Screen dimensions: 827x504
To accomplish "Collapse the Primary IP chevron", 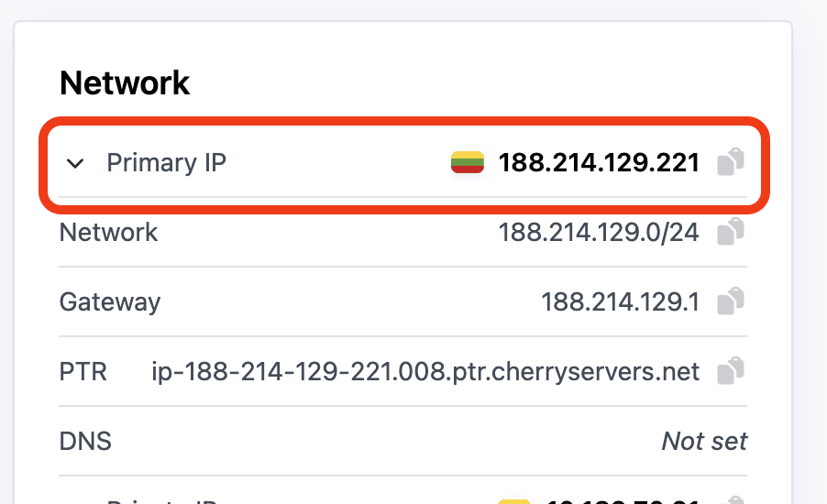I will [76, 164].
